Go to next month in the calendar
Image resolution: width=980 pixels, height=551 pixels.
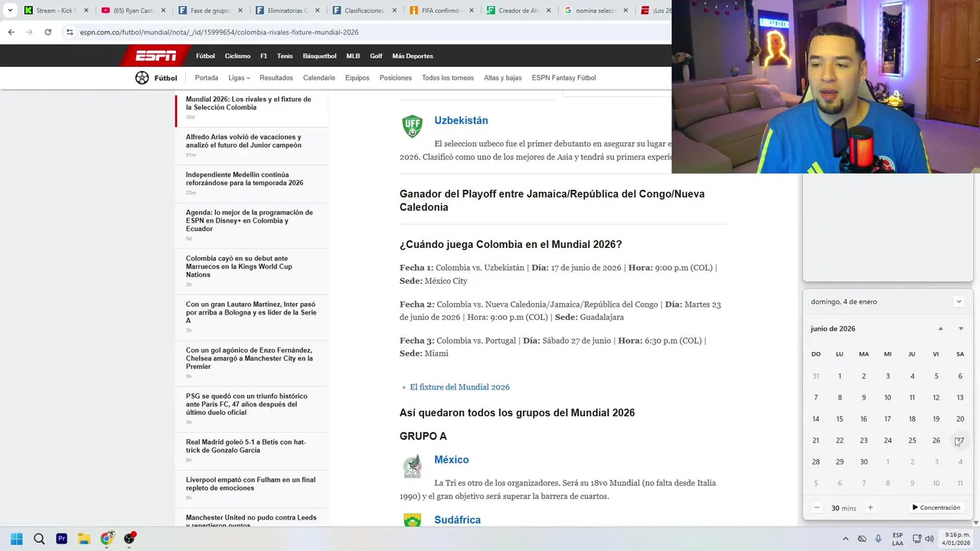pos(961,328)
